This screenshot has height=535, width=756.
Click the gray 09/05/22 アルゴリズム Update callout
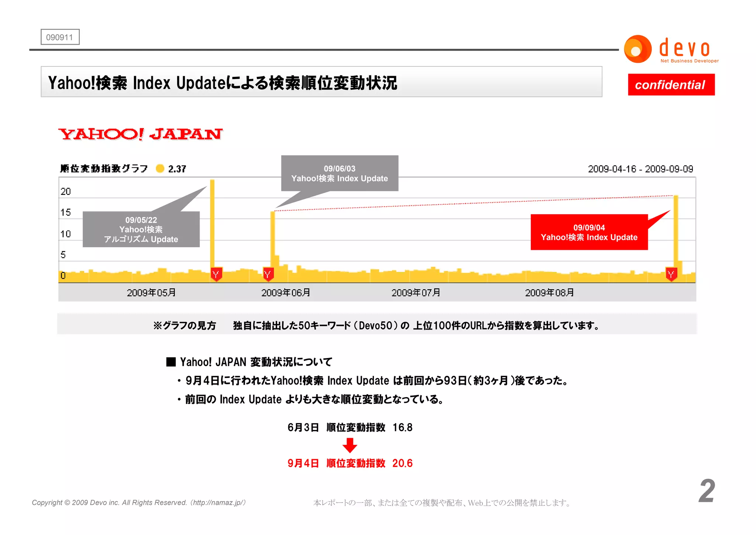point(141,229)
